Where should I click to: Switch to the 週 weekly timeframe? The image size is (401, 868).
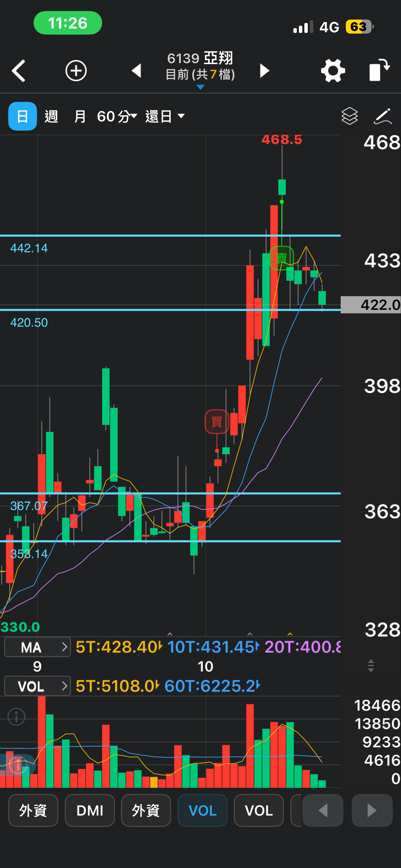point(51,116)
